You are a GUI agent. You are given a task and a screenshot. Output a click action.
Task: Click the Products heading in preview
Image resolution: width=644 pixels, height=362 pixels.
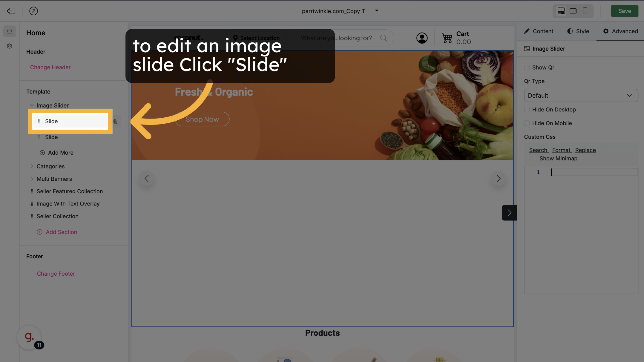point(322,333)
